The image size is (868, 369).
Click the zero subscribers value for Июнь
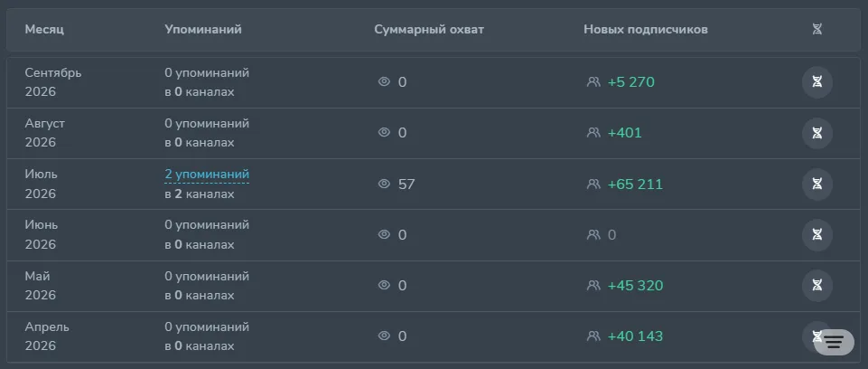point(611,235)
